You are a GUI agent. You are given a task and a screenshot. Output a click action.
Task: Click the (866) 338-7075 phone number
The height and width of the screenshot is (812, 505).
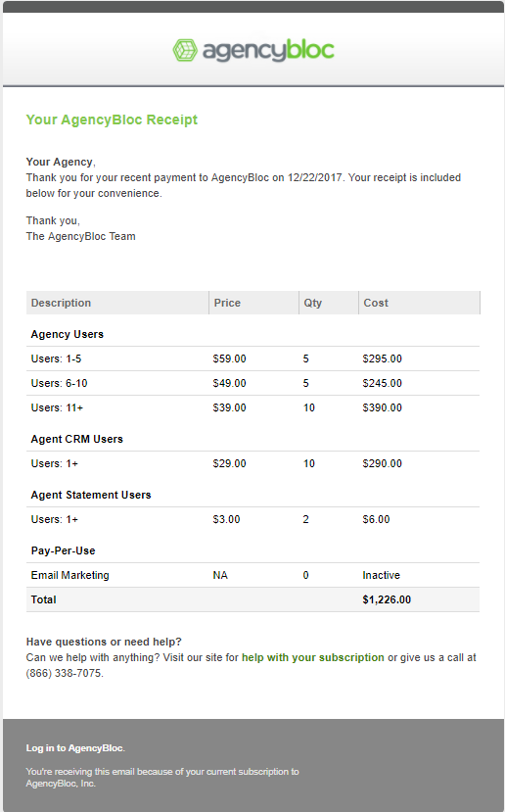coord(65,673)
